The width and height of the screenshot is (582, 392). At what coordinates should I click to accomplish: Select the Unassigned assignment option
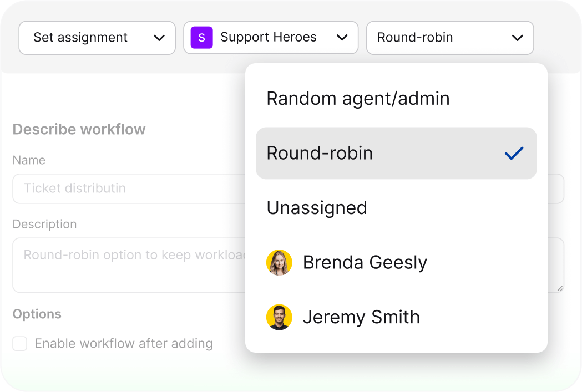tap(316, 208)
